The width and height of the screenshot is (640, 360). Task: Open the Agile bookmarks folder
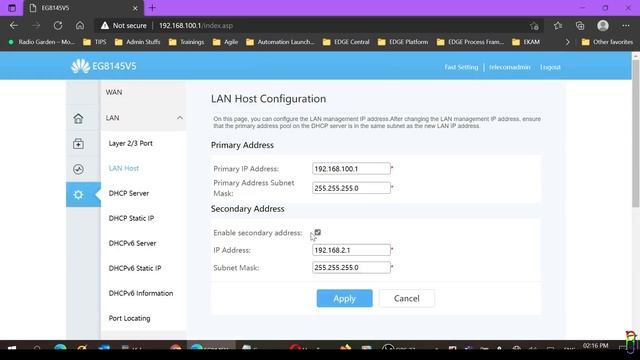225,42
